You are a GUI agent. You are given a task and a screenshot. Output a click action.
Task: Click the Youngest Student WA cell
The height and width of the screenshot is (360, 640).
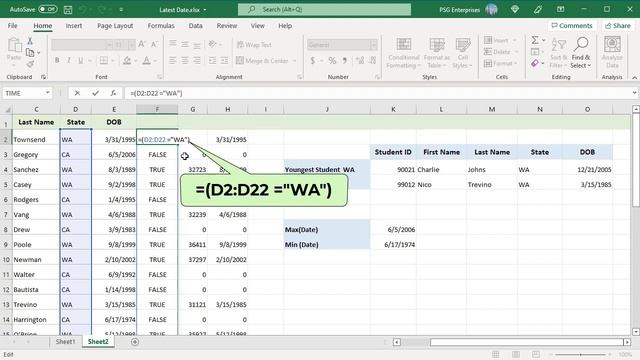point(327,169)
